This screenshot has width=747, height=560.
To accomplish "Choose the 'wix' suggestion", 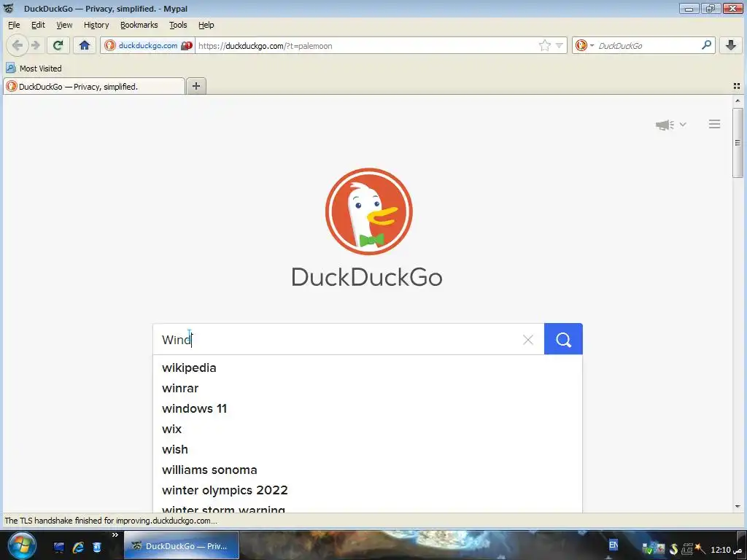I will click(x=368, y=429).
